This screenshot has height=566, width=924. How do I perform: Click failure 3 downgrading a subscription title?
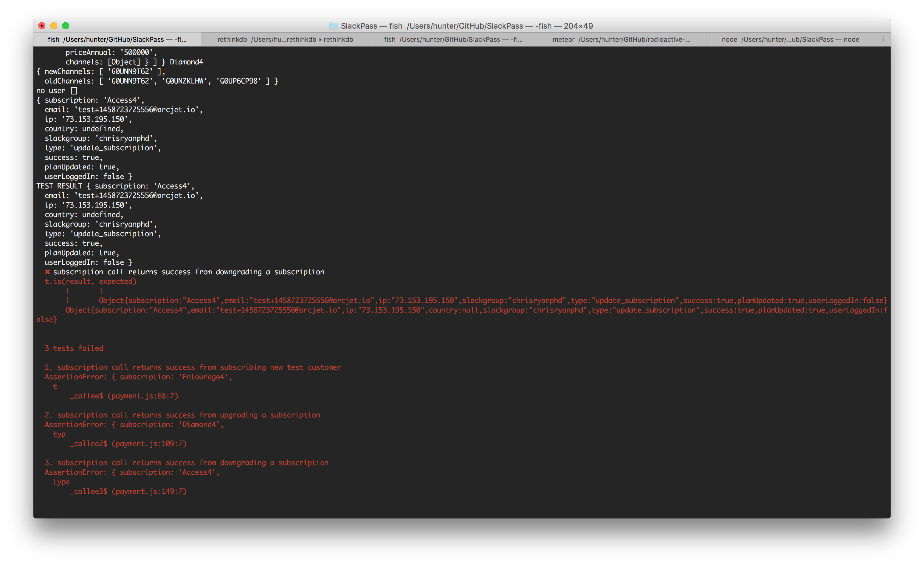(186, 463)
